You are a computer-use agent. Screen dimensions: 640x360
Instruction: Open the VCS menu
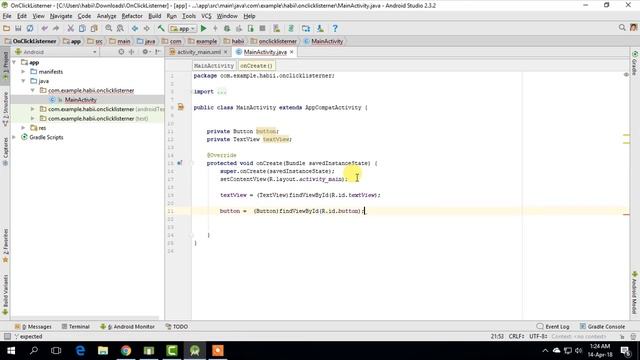[x=206, y=16]
